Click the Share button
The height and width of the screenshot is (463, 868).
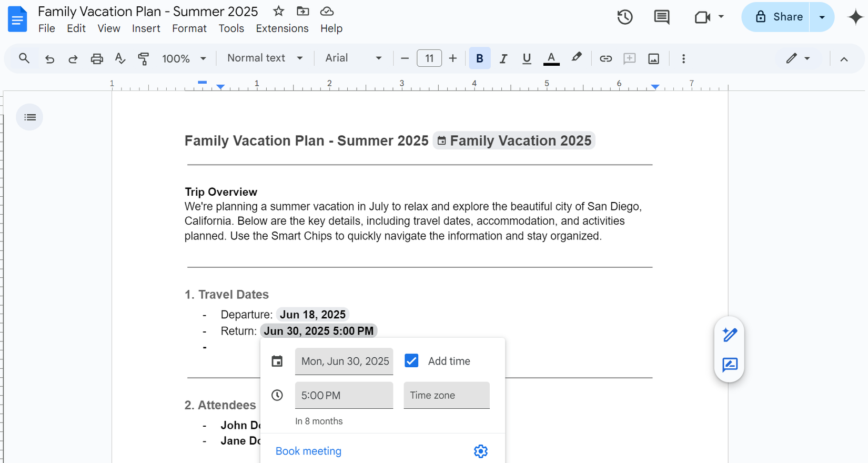point(778,17)
